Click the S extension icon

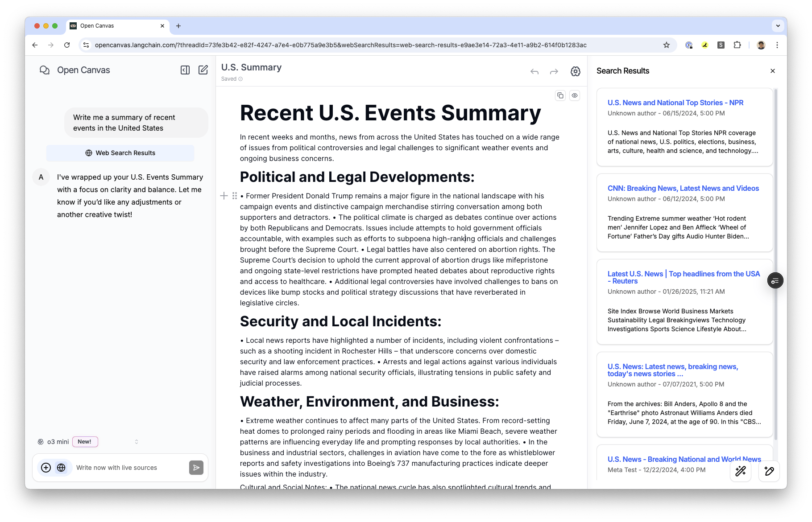tap(721, 45)
